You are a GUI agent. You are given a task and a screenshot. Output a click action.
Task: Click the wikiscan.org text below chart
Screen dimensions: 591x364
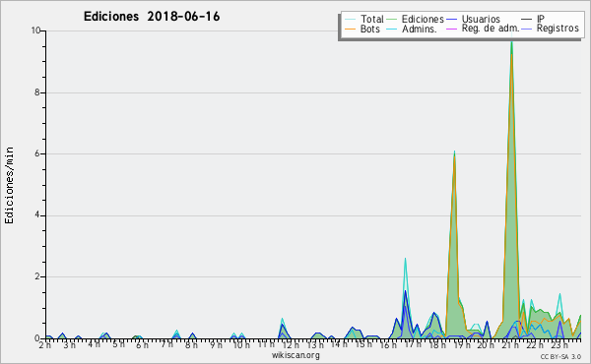pyautogui.click(x=295, y=355)
